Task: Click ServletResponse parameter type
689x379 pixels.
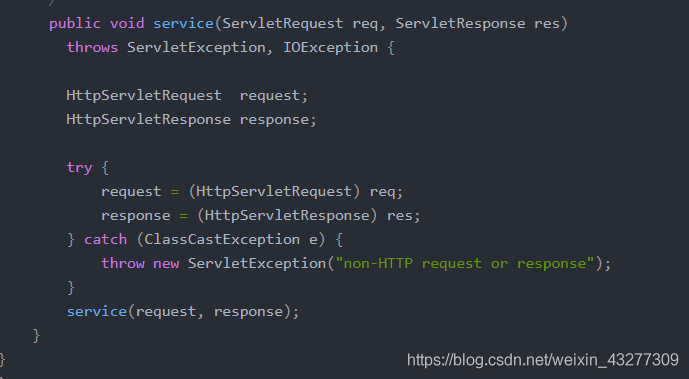Action: [x=460, y=24]
